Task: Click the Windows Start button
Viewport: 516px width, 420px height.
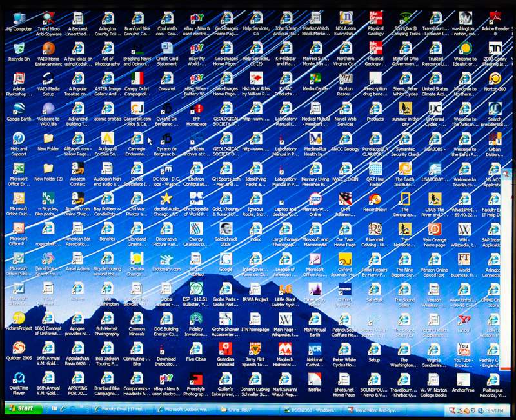Action: coord(23,408)
